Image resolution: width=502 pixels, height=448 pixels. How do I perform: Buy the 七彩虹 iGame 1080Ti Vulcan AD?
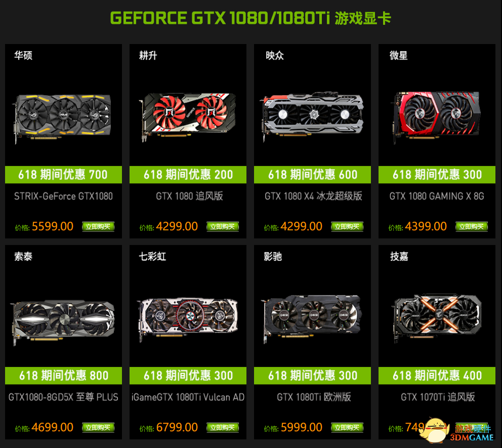pos(223,428)
